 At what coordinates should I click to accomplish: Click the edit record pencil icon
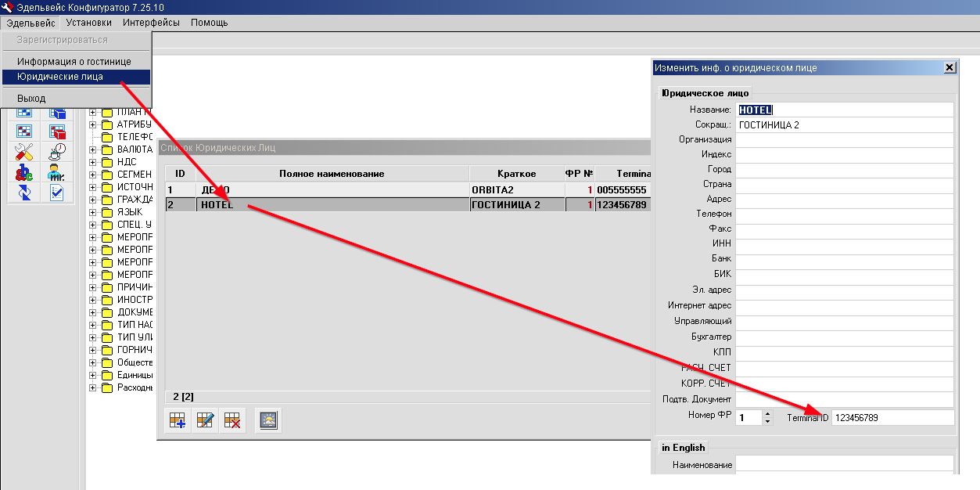[x=205, y=421]
